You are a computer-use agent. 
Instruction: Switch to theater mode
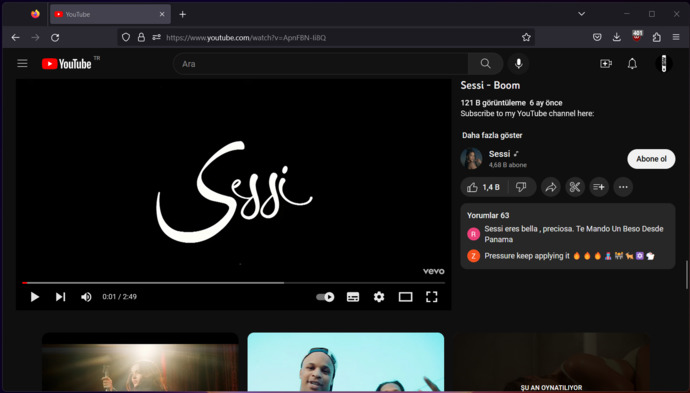click(405, 297)
